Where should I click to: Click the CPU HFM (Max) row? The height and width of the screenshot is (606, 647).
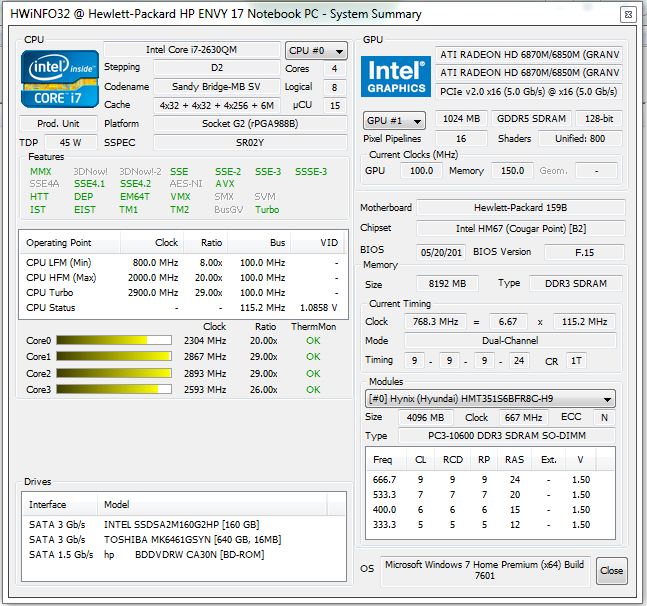click(x=184, y=278)
